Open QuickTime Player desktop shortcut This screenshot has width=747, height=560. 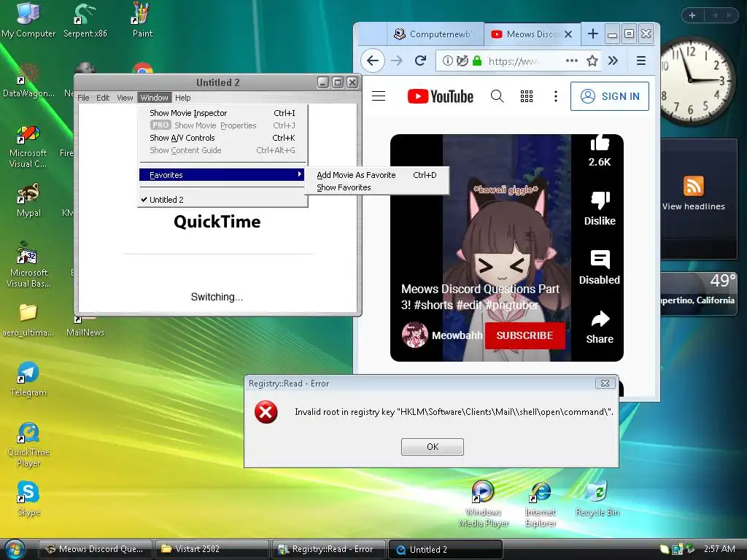[28, 445]
